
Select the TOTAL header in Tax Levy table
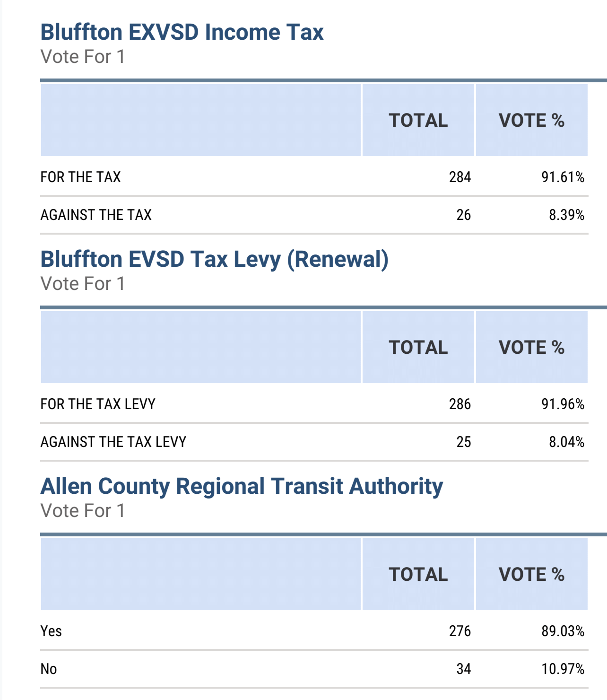(418, 347)
